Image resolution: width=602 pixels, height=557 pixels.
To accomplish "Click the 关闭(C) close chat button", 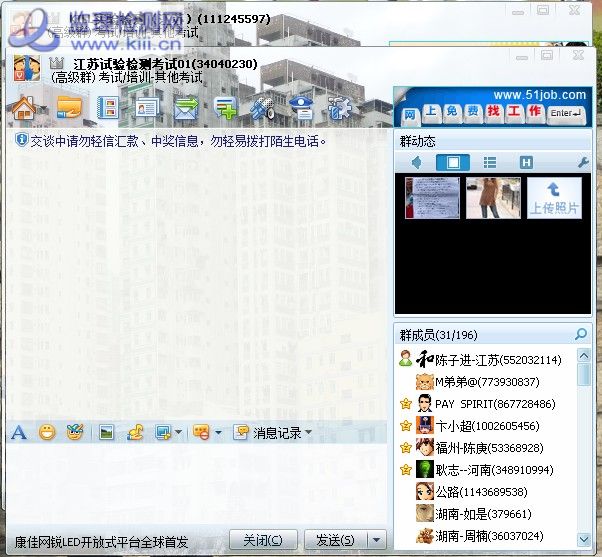I will tap(263, 540).
